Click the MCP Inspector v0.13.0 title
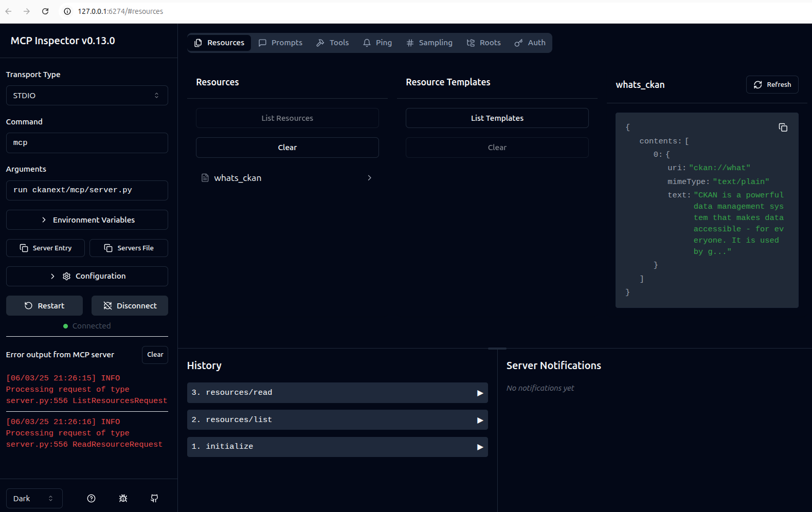This screenshot has height=512, width=812. tap(63, 41)
